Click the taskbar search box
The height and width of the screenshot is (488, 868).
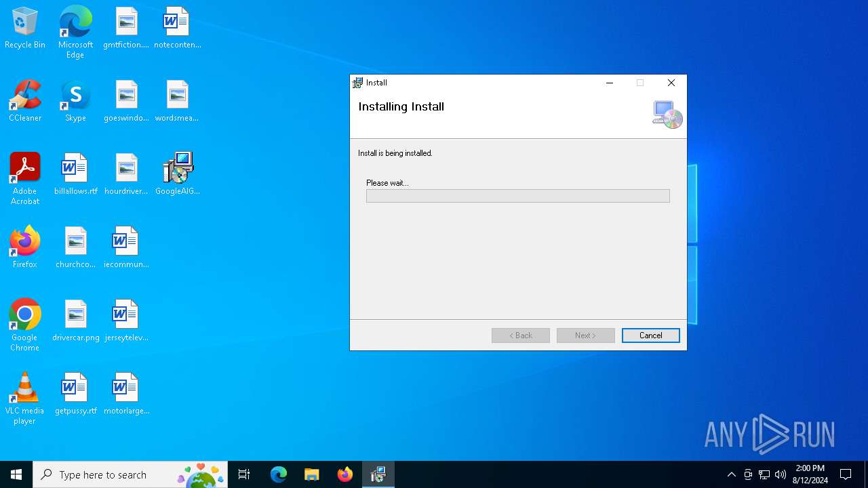click(x=130, y=474)
